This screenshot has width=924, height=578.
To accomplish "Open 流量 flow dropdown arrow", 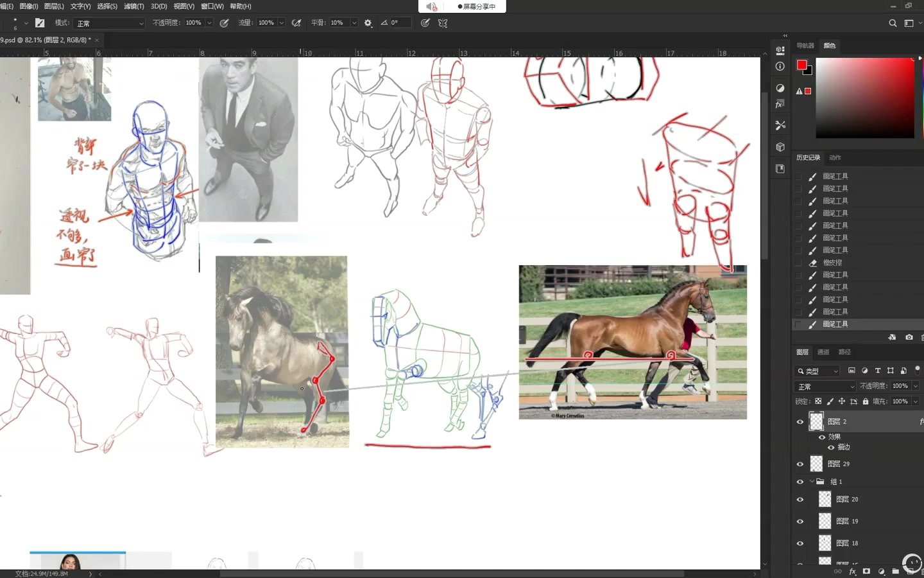I will tap(281, 22).
